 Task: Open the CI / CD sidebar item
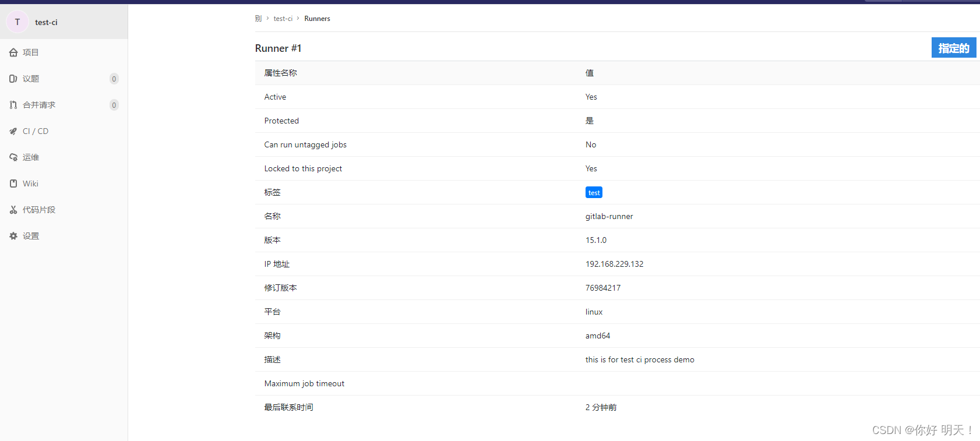pos(64,131)
